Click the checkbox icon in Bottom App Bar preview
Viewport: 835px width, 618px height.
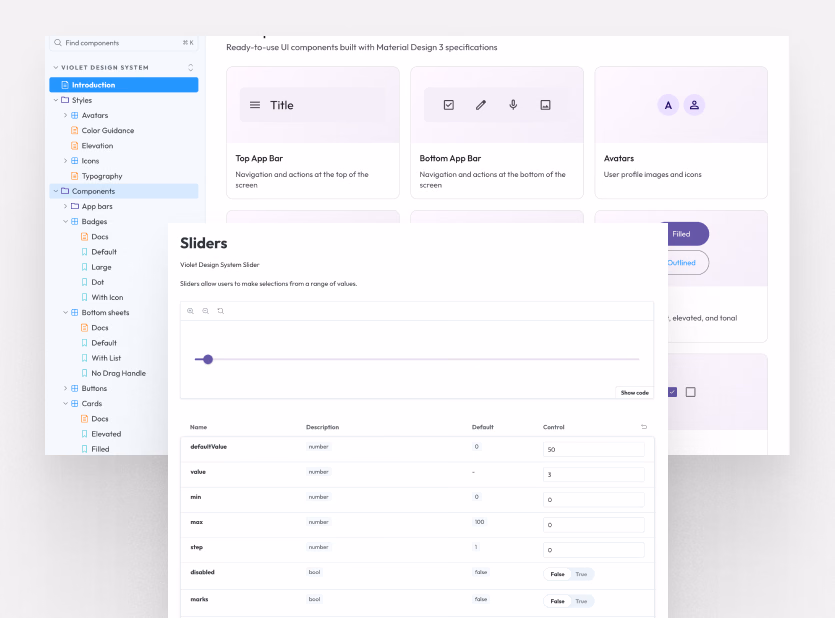(x=449, y=105)
